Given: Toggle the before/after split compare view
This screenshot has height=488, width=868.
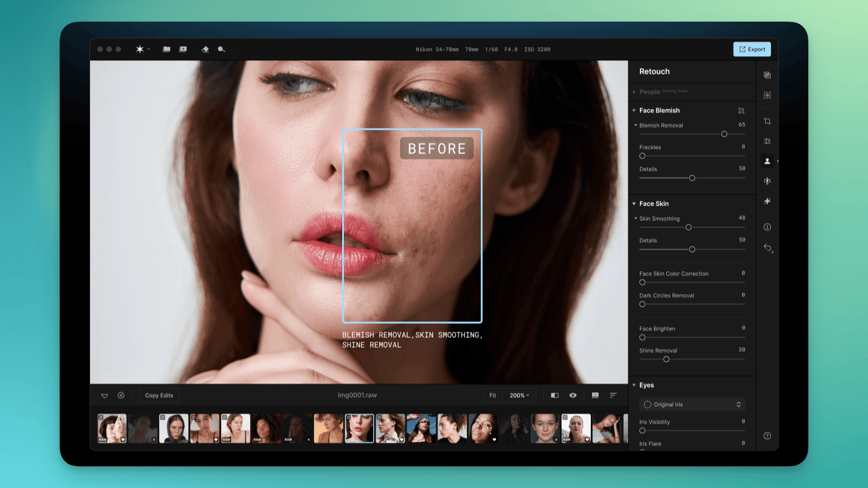Looking at the screenshot, I should click(554, 396).
